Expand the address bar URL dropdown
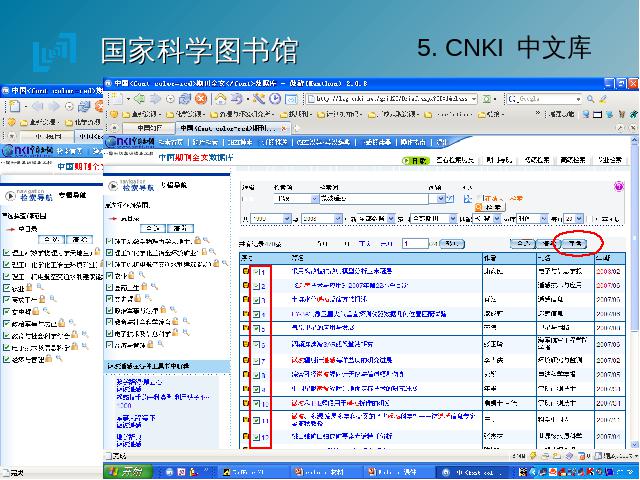 click(x=473, y=99)
